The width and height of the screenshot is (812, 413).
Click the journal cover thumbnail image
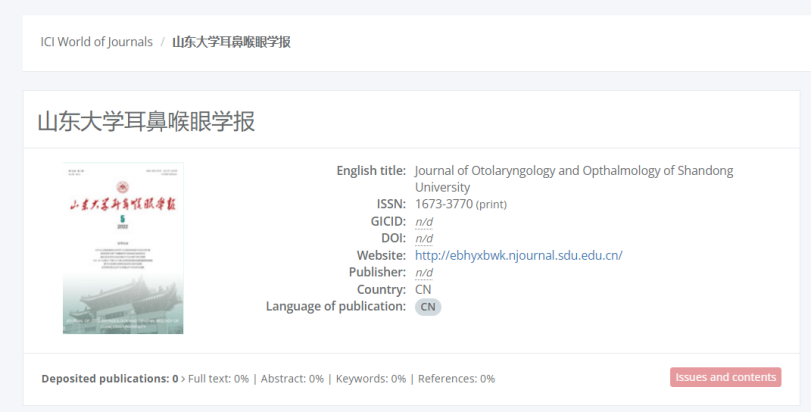click(123, 248)
